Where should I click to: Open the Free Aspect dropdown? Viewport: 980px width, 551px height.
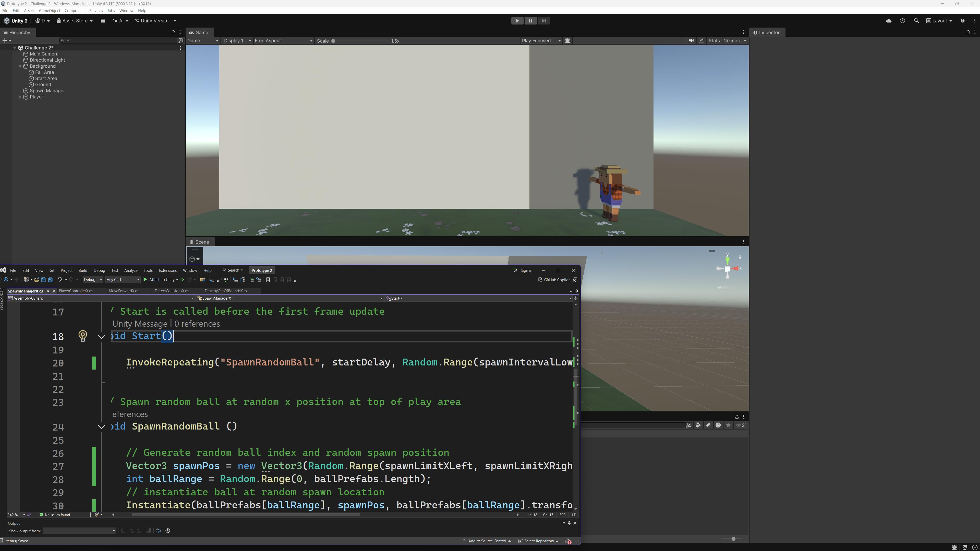[283, 41]
